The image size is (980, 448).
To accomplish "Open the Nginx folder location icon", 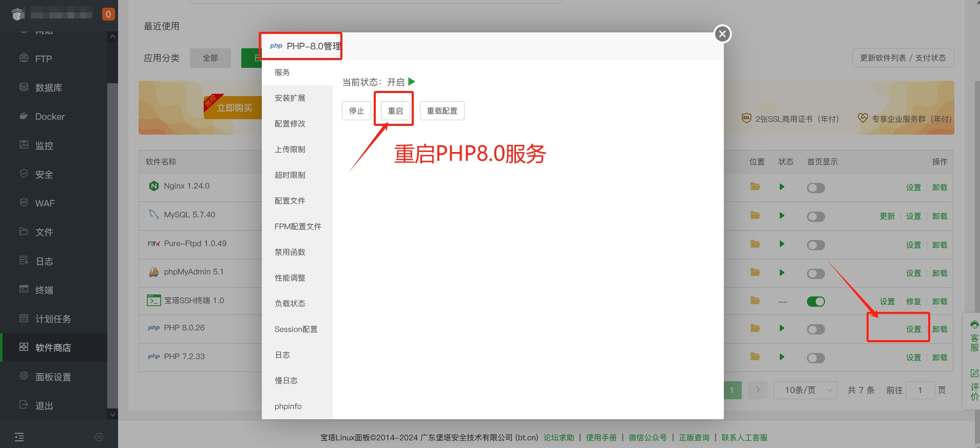I will [755, 186].
